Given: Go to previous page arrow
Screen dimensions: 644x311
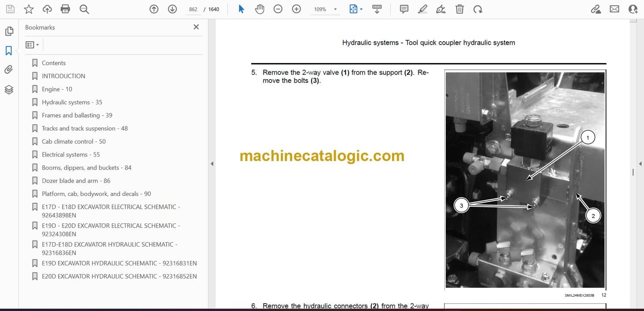Looking at the screenshot, I should (x=154, y=9).
